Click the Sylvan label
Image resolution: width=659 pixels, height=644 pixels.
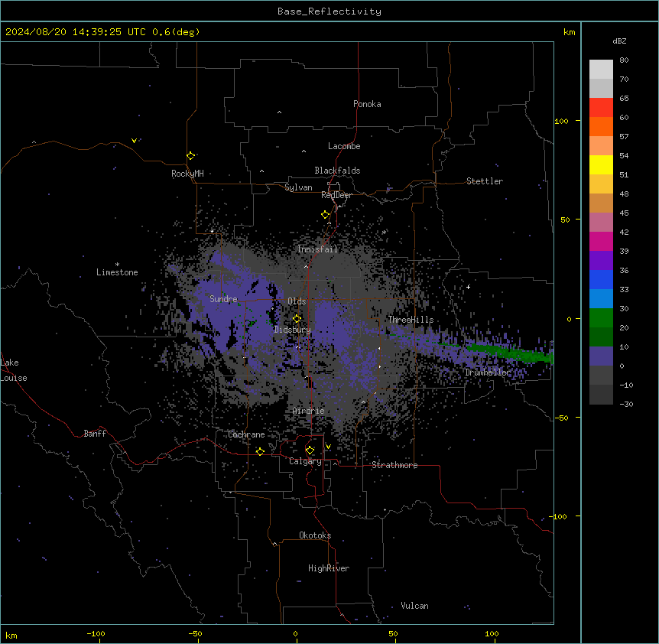click(x=298, y=187)
